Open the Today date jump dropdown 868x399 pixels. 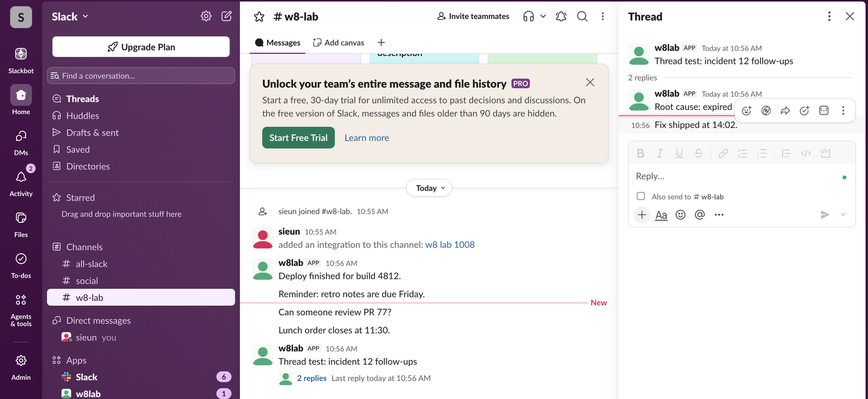click(x=429, y=188)
